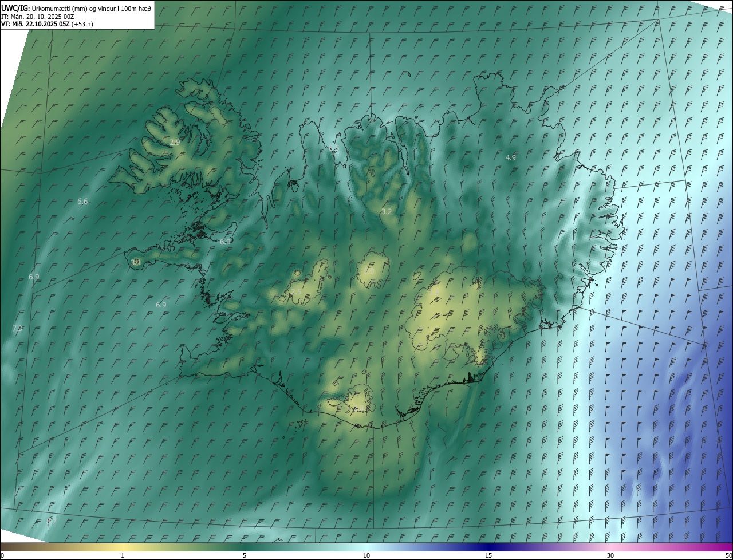The width and height of the screenshot is (733, 560).
Task: Click the 3.1 value on Snæfellsnes peninsula
Action: (136, 262)
